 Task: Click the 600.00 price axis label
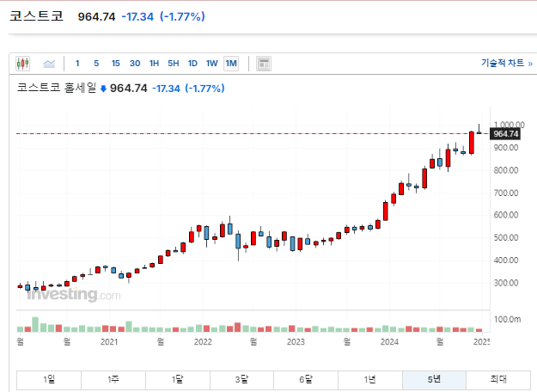[x=506, y=215]
